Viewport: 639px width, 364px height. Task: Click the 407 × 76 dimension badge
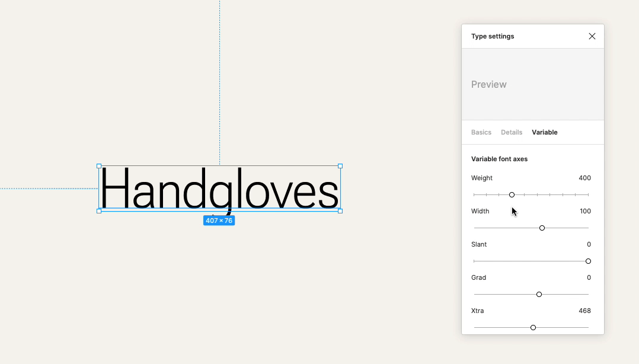pyautogui.click(x=219, y=221)
